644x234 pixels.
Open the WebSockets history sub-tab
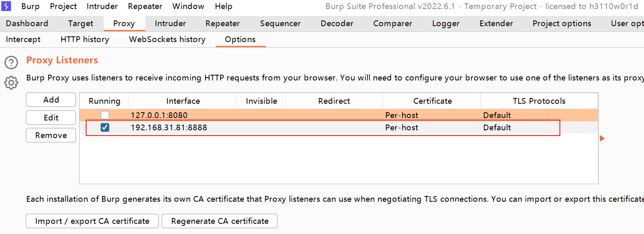167,39
